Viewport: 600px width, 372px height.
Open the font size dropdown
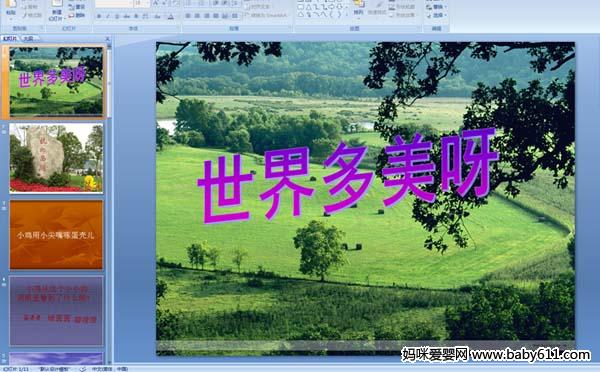click(147, 3)
